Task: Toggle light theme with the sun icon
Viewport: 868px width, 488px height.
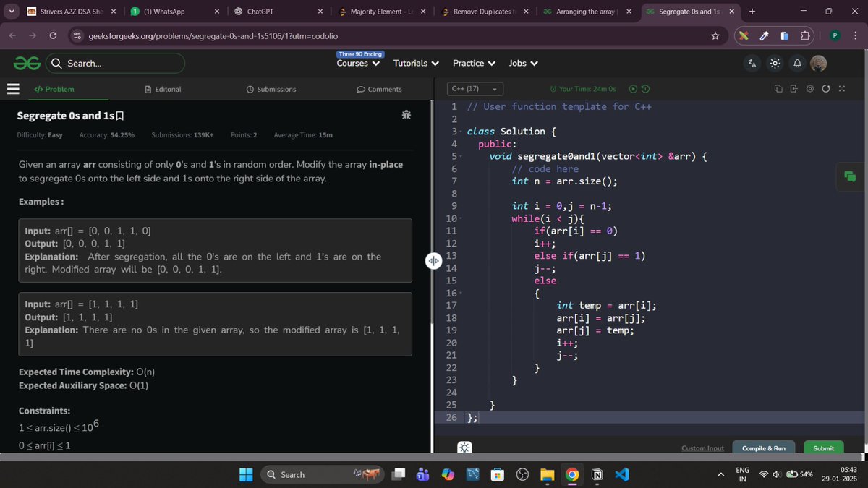Action: [774, 64]
